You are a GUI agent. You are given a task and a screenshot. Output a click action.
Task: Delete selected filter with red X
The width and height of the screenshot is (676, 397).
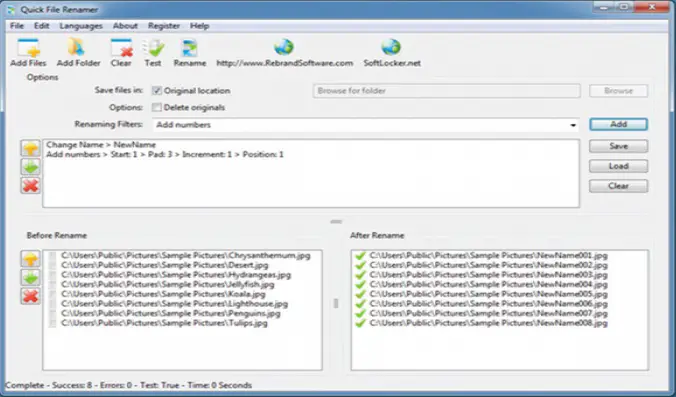31,186
